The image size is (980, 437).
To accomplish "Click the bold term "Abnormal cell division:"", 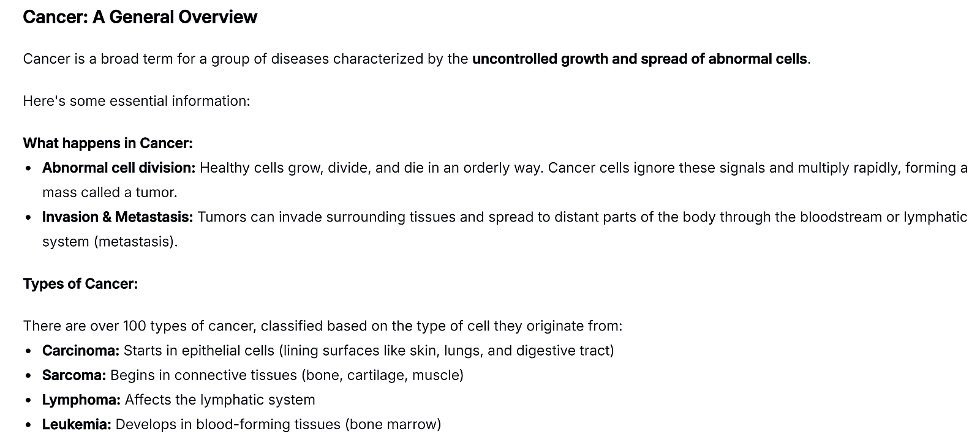I will coord(119,168).
